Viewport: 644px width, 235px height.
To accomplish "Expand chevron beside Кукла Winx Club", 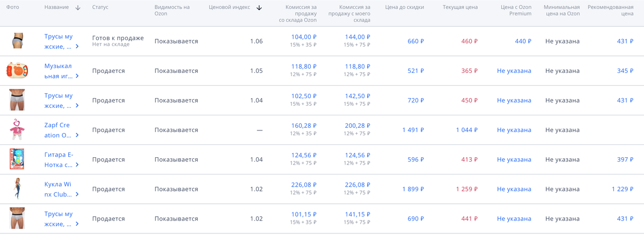I will 77,194.
